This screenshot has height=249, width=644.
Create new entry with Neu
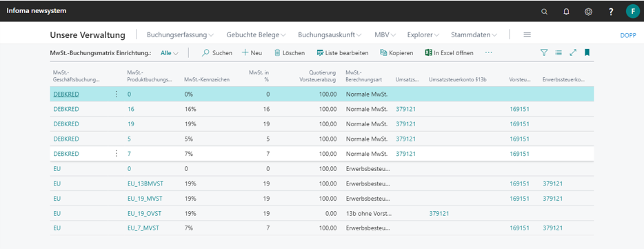tap(252, 53)
